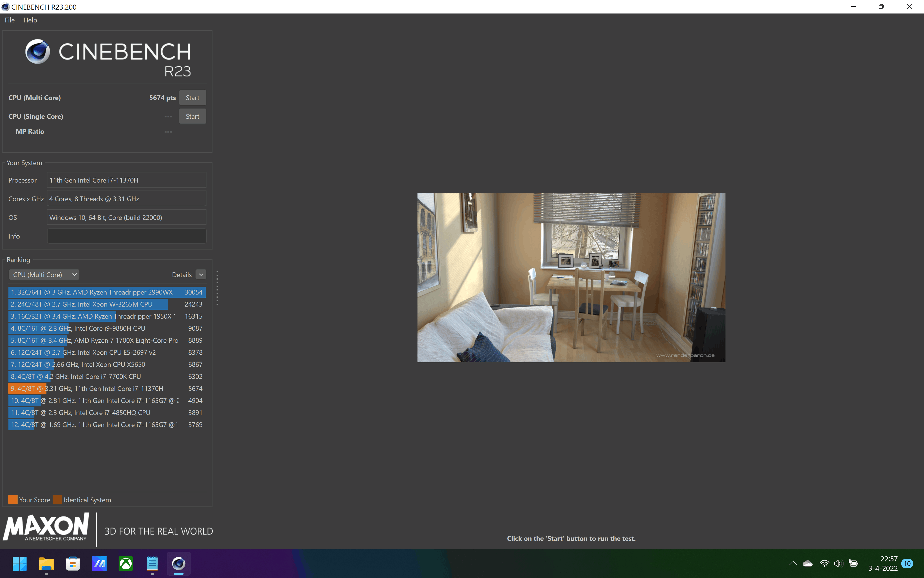Click the orange Your Score legend swatch
This screenshot has height=578, width=924.
coord(13,500)
